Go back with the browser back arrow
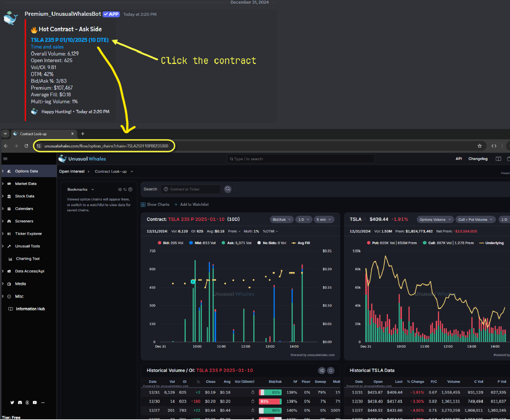 click(x=6, y=146)
